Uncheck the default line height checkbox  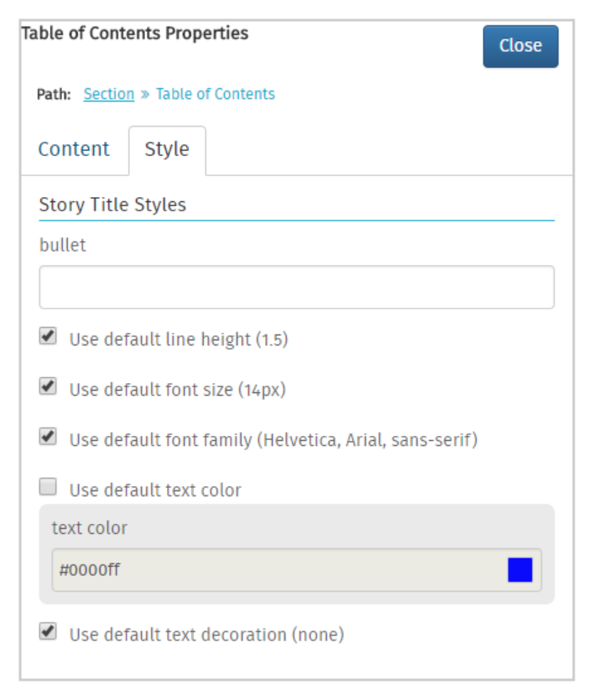point(48,335)
